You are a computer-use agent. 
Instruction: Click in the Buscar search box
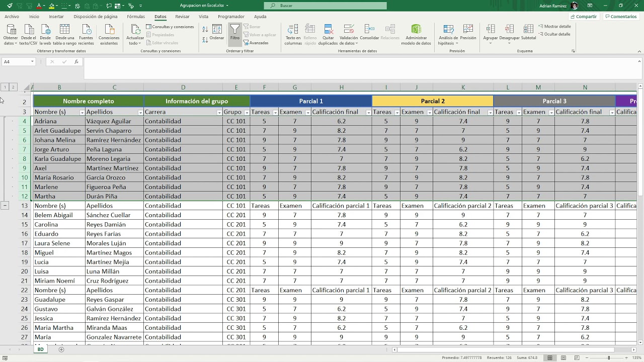pos(326,6)
